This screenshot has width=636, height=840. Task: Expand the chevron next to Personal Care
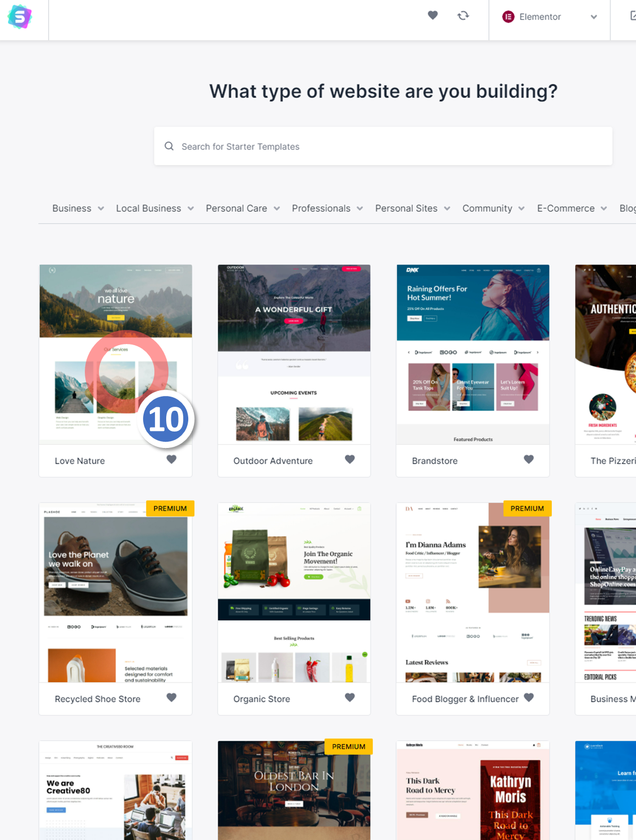276,208
